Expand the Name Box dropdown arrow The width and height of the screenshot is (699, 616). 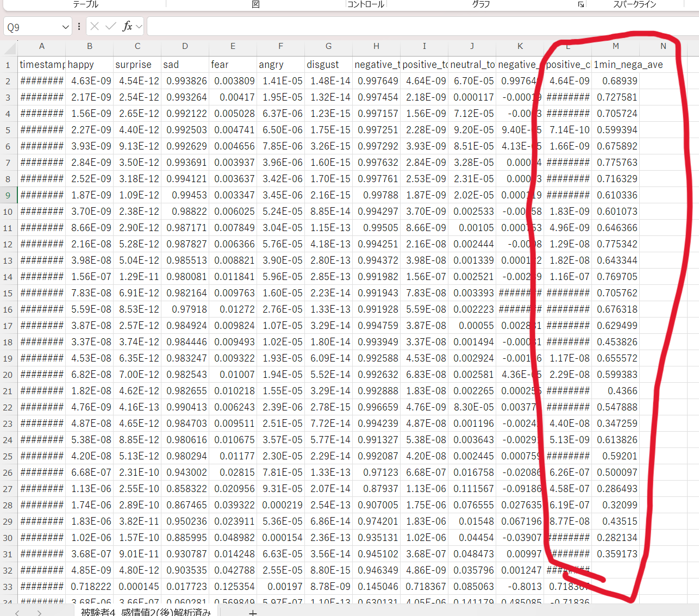click(x=65, y=27)
